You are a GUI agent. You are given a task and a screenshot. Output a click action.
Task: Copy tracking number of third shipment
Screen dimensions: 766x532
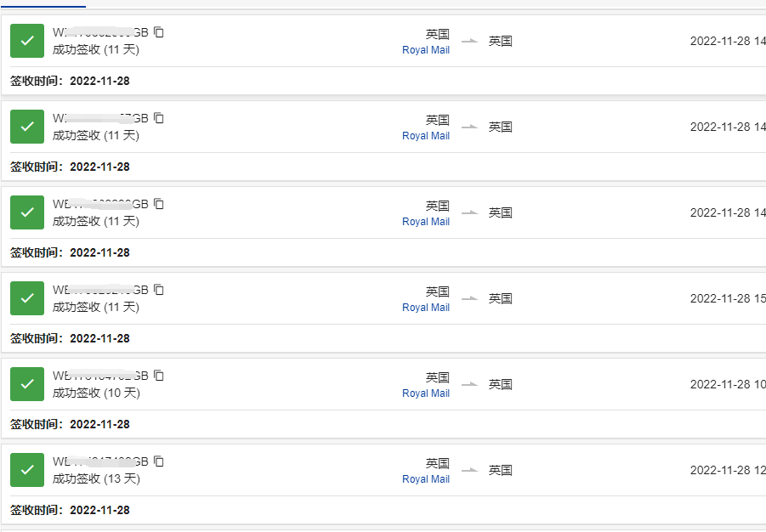click(x=159, y=204)
